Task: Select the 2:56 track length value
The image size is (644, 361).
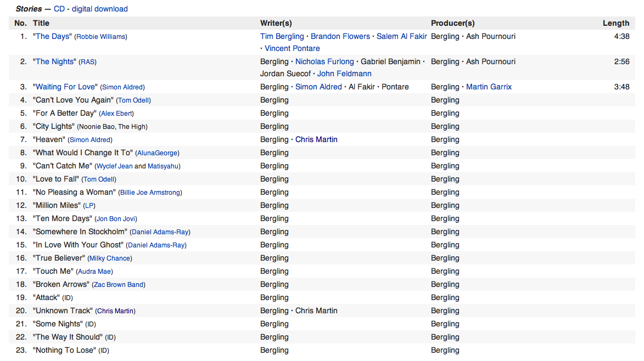Action: [x=622, y=61]
